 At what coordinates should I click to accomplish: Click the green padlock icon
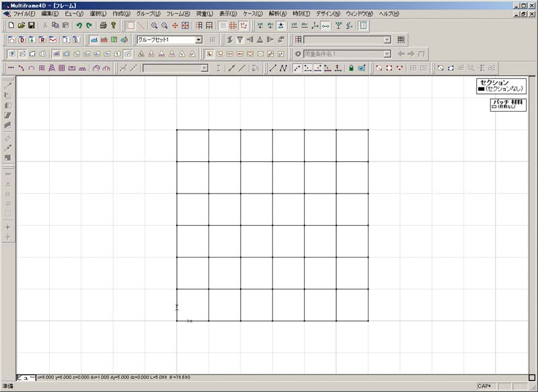(351, 68)
